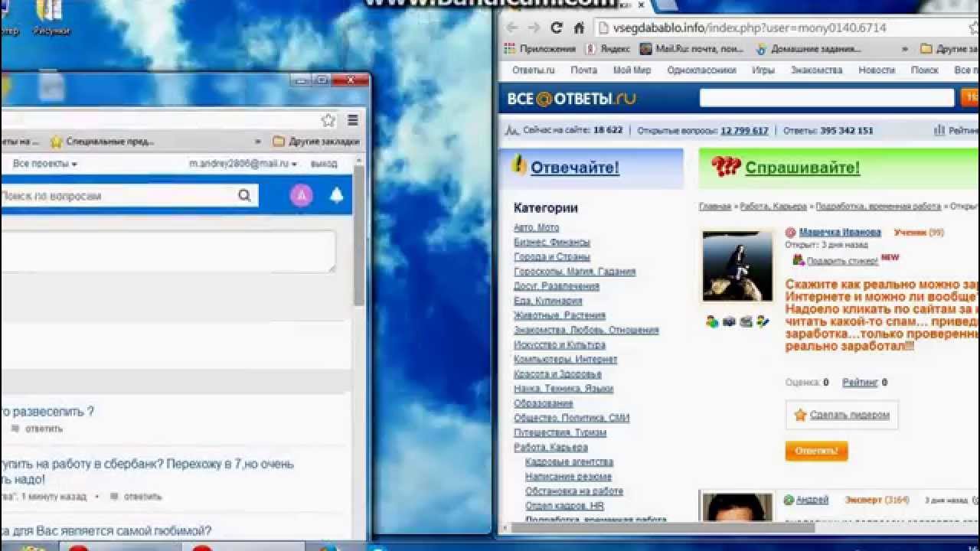Click the ВСЕ@ОТВЕТЫ.ru logo

click(x=571, y=98)
